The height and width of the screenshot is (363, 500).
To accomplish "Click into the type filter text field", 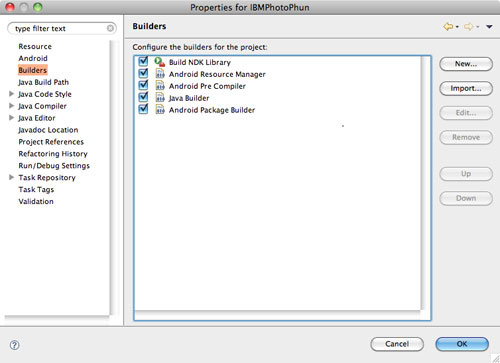I will [x=62, y=28].
